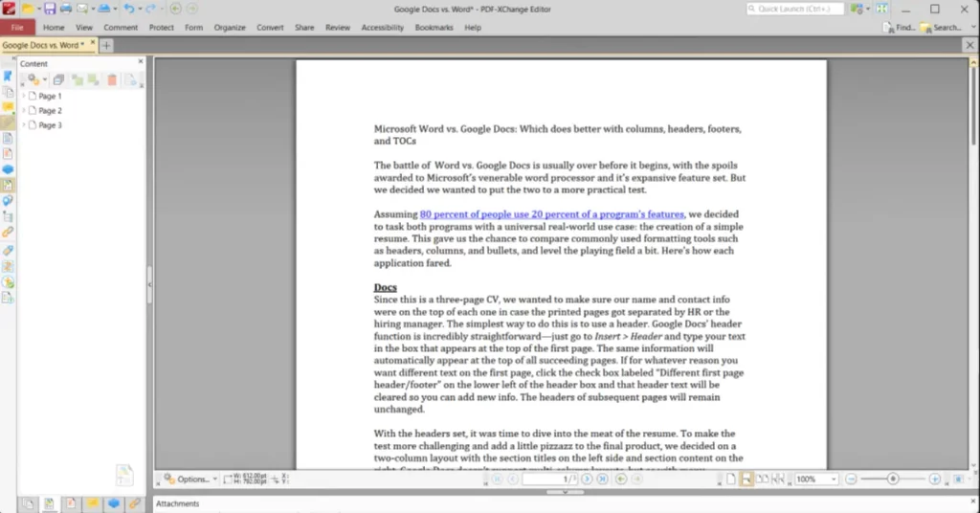The image size is (980, 513).
Task: Open the Links chain sidebar icon
Action: (x=8, y=232)
